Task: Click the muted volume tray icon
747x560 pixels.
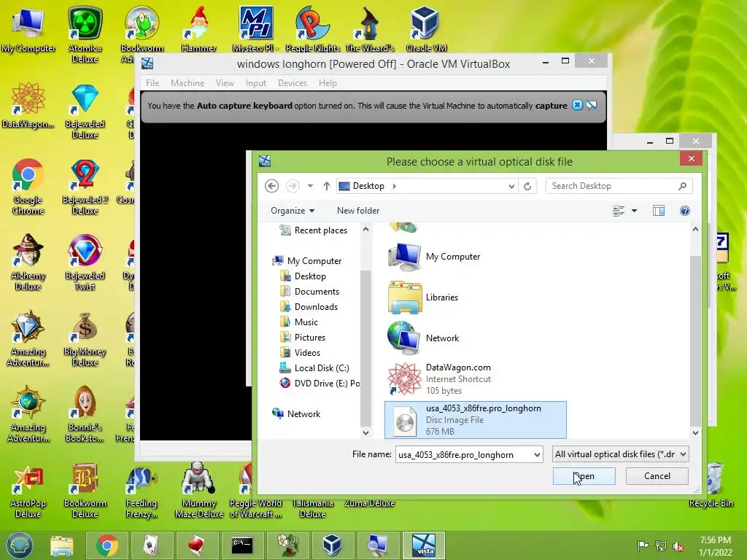Action: pyautogui.click(x=678, y=546)
